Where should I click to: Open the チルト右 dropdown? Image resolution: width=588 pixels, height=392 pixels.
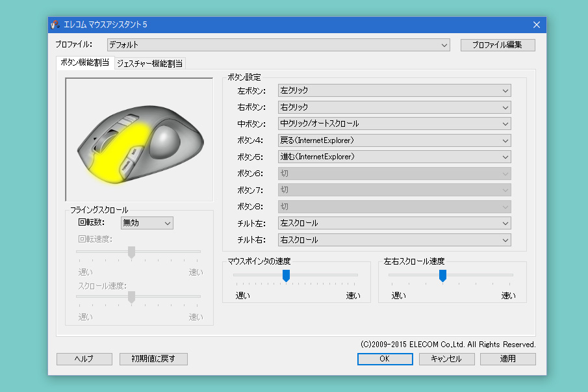394,240
